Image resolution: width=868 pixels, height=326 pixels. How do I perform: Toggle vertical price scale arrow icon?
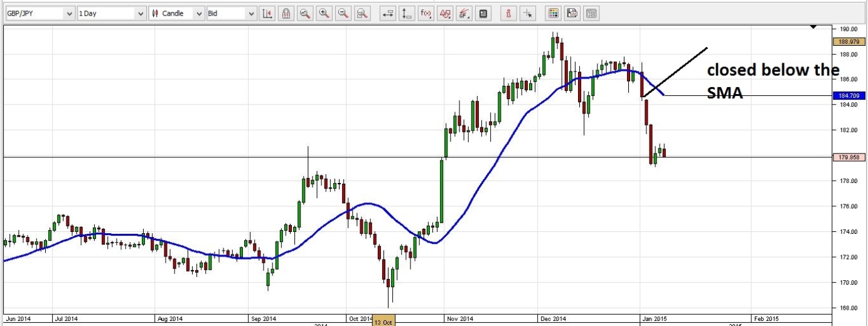coord(407,13)
